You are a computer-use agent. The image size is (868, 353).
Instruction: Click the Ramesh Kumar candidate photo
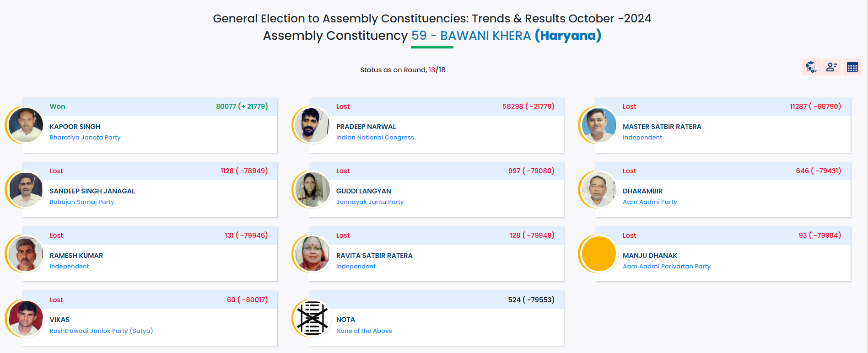[26, 254]
